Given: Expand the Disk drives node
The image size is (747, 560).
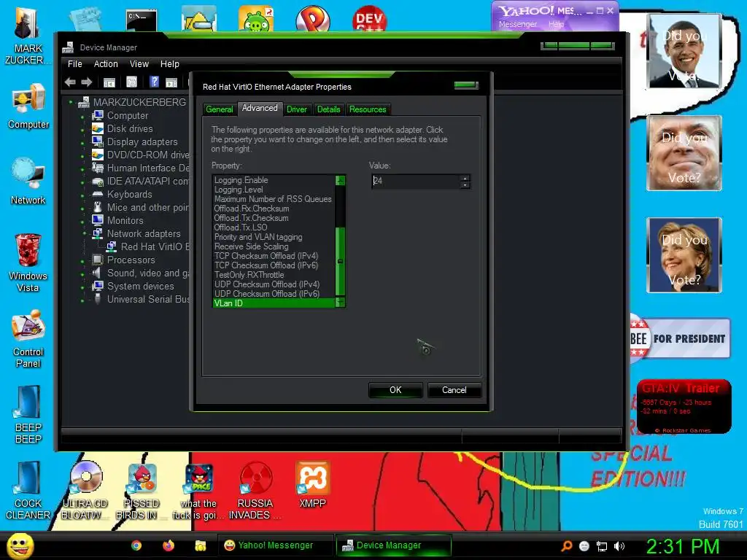Looking at the screenshot, I should (82, 130).
